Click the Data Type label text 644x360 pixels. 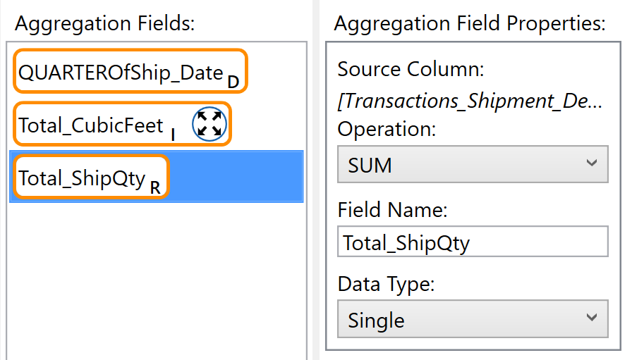click(386, 284)
